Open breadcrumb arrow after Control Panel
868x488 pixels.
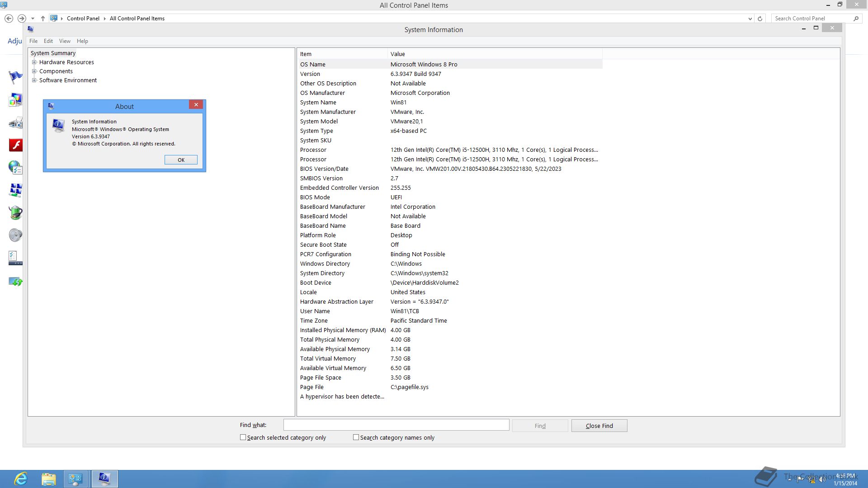click(x=105, y=19)
